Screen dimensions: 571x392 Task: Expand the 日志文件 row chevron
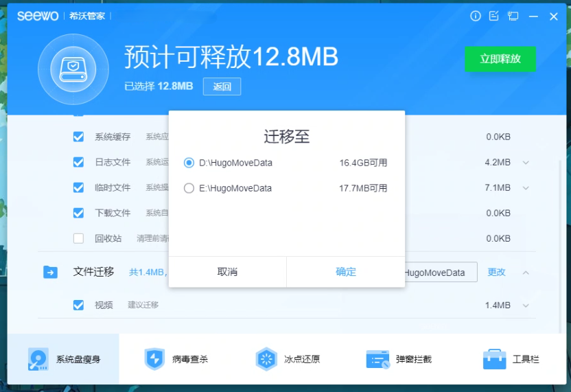click(x=526, y=163)
